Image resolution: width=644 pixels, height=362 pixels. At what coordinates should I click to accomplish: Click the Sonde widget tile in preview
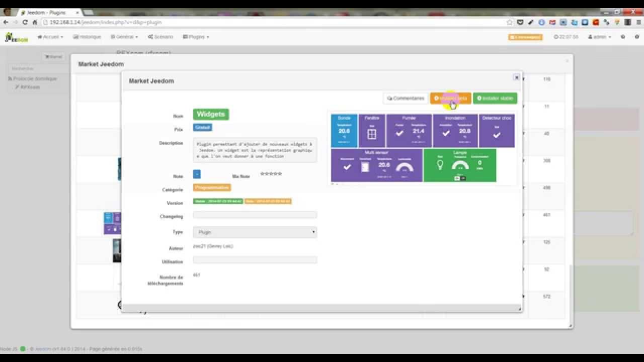point(344,131)
